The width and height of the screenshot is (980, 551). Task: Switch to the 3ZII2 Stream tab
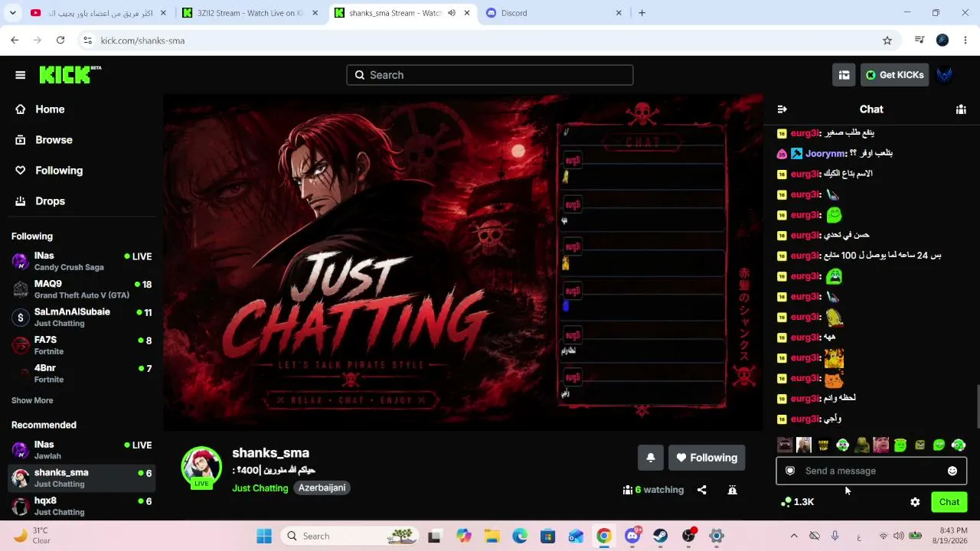click(x=250, y=13)
